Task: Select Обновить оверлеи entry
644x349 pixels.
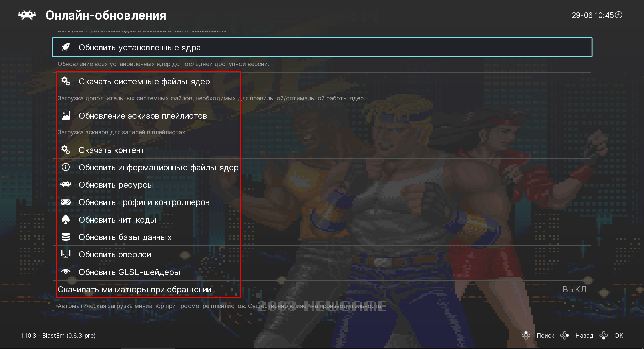Action: coord(322,254)
